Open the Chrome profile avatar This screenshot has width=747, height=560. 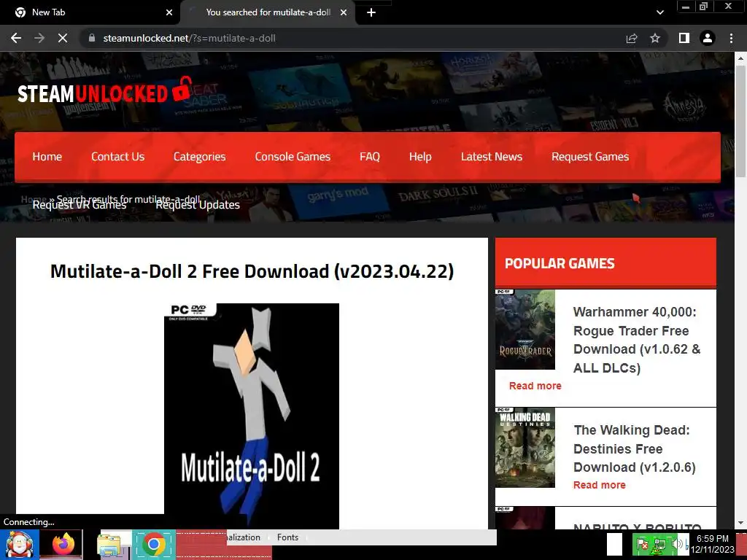[x=708, y=38]
